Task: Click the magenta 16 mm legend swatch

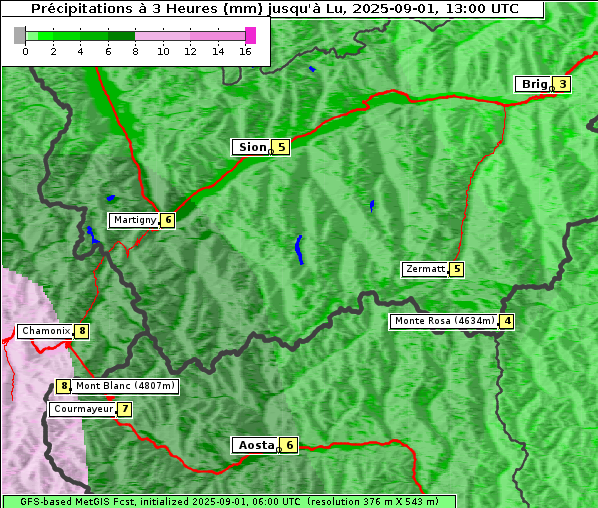Action: [250, 35]
